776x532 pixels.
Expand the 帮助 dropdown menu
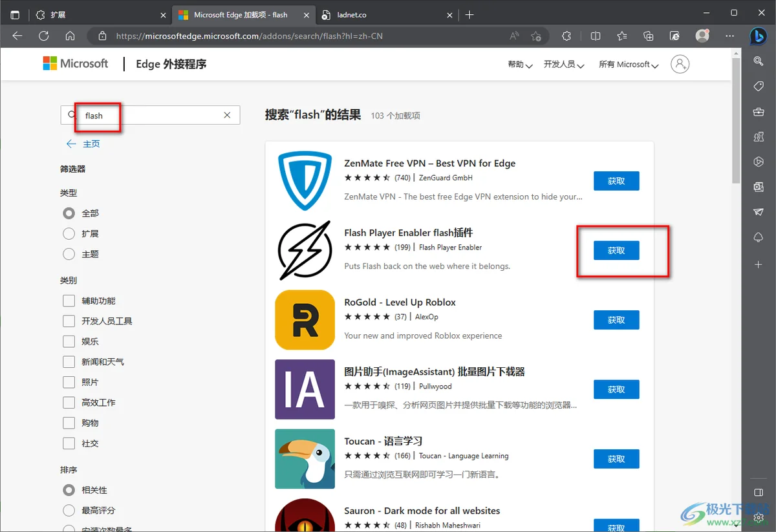520,65
